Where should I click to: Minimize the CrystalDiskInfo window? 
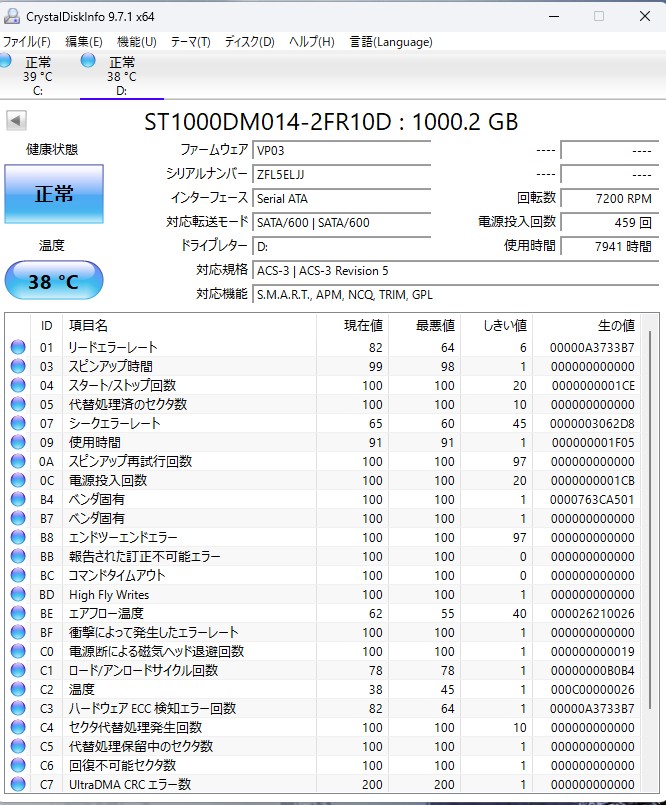coord(554,16)
